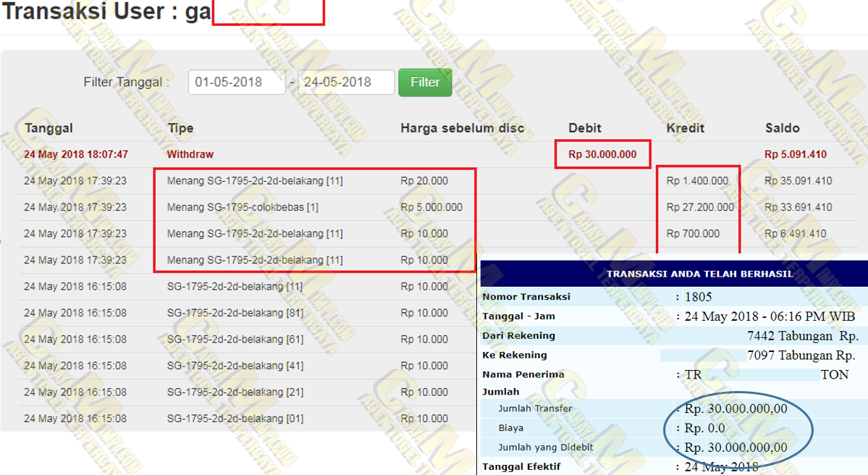This screenshot has width=868, height=475.
Task: Select the SG-1795-2d-2d-belakang [61] row
Action: coord(235,339)
